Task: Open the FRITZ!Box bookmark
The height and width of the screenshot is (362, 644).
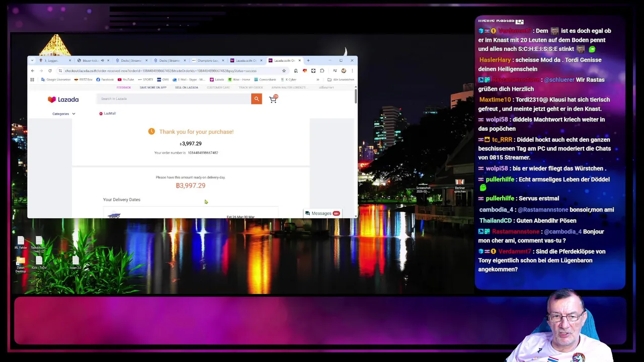Action: pyautogui.click(x=84, y=79)
